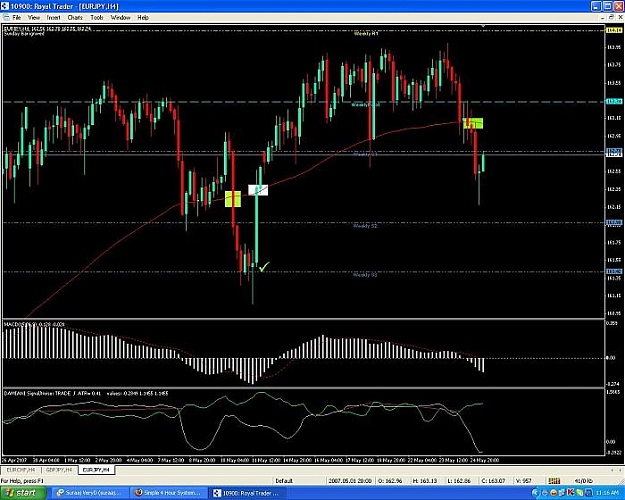Viewport: 625px width, 500px height.
Task: Switch to the GBPJPY,H4 chart tab
Action: pyautogui.click(x=60, y=470)
